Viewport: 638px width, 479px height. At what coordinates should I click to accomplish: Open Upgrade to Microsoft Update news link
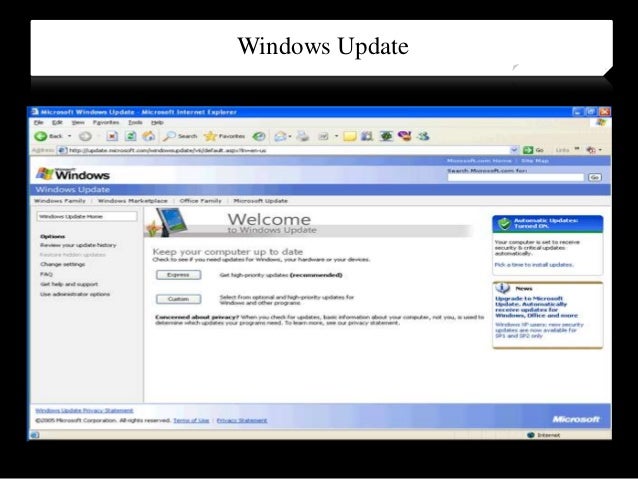(x=536, y=307)
